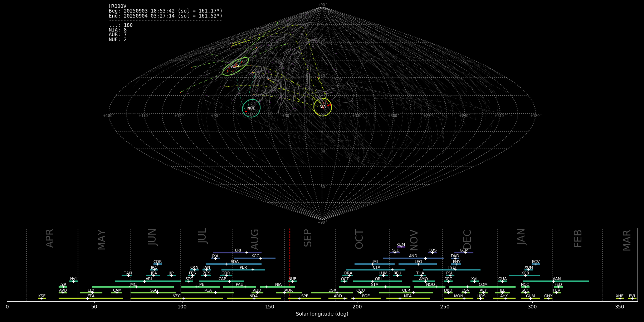Click the STA shower label in timeline
Viewport: 644px width, 322px height.
pyautogui.click(x=375, y=284)
